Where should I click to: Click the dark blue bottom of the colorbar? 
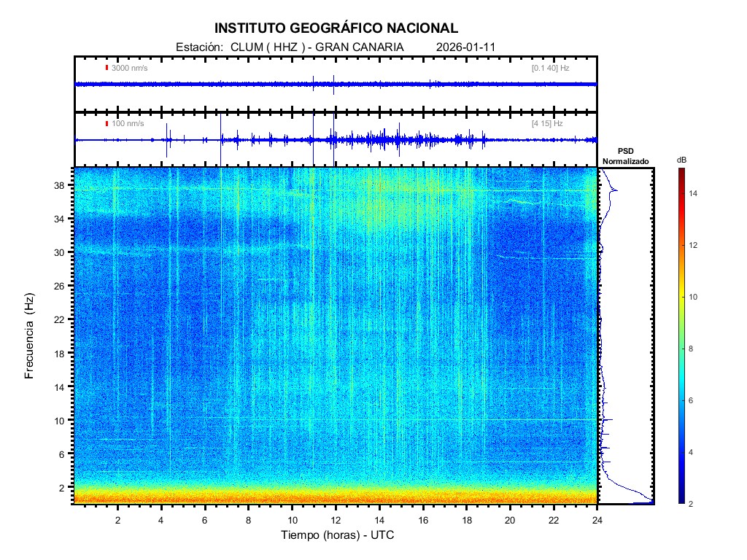(681, 500)
